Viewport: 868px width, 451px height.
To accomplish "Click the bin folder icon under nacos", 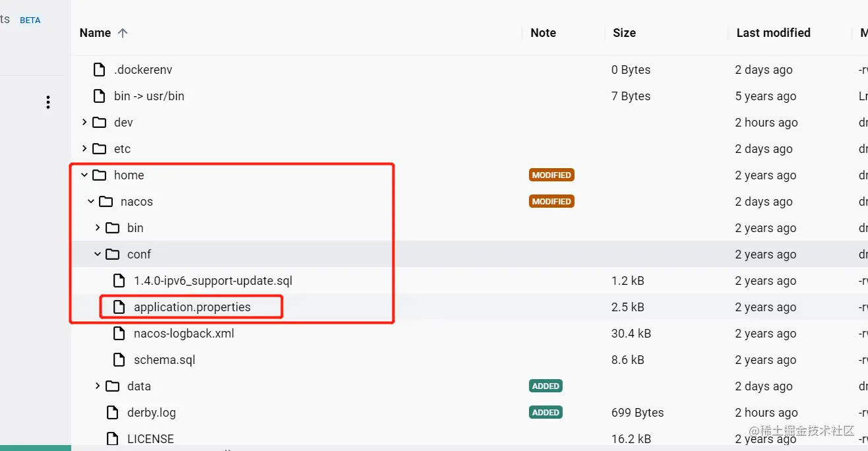I will tap(113, 228).
